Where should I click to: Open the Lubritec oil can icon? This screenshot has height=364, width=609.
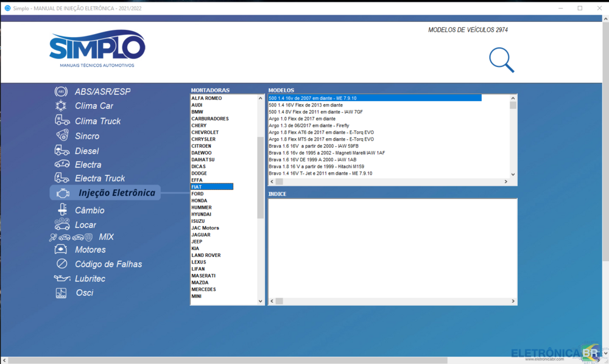[62, 278]
